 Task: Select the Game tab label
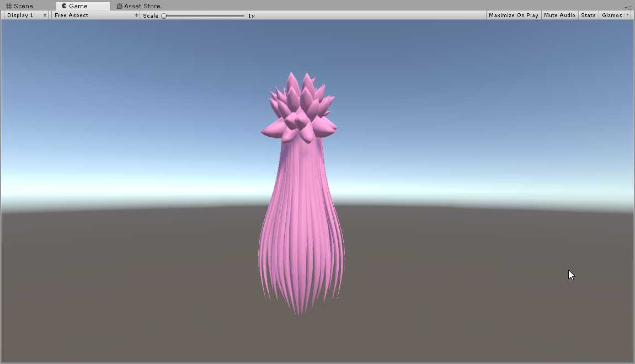click(x=78, y=6)
